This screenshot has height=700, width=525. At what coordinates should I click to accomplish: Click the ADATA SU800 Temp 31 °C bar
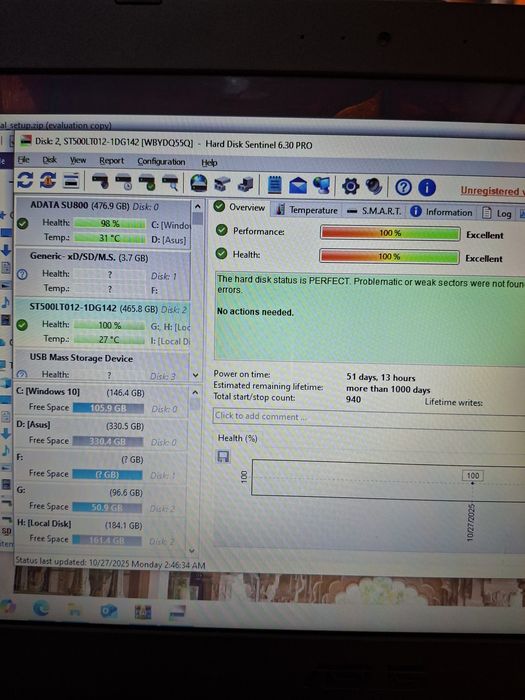109,238
